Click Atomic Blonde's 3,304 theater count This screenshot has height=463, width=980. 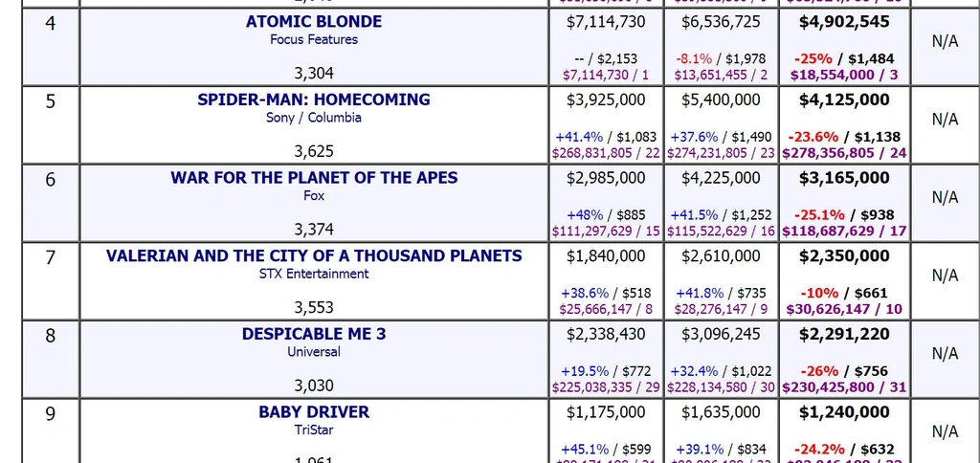click(314, 73)
